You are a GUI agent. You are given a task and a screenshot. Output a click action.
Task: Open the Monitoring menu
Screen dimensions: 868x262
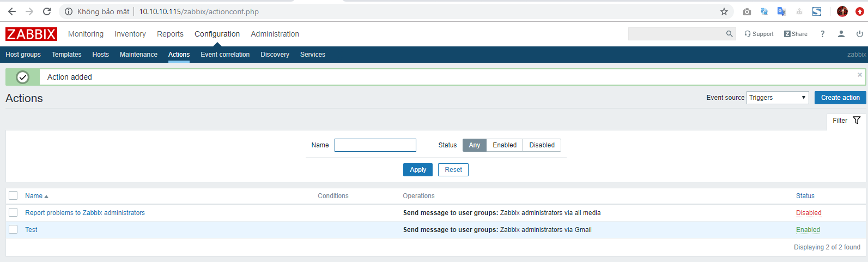point(86,34)
